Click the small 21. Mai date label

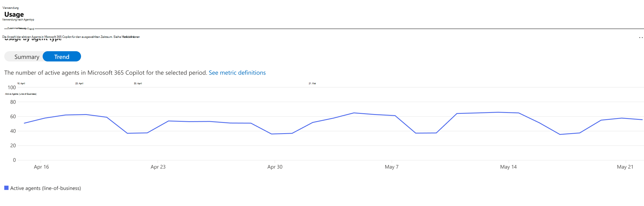(x=312, y=83)
